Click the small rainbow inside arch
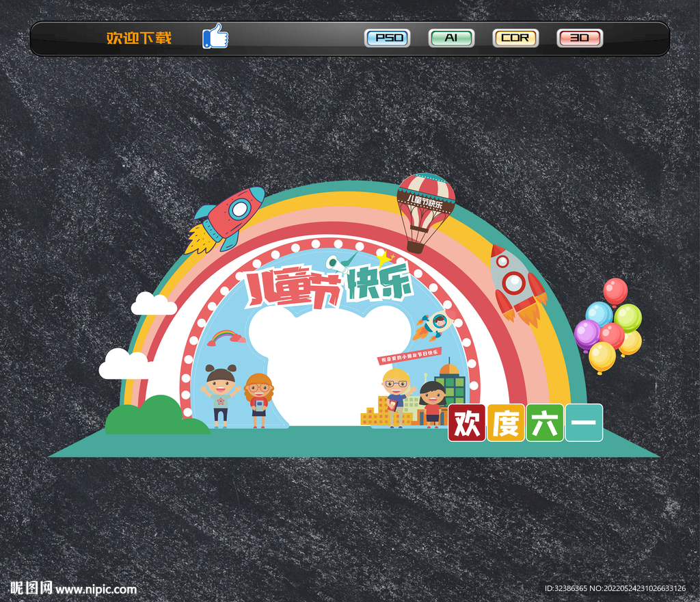Viewport: 700px width, 602px height. point(226,338)
